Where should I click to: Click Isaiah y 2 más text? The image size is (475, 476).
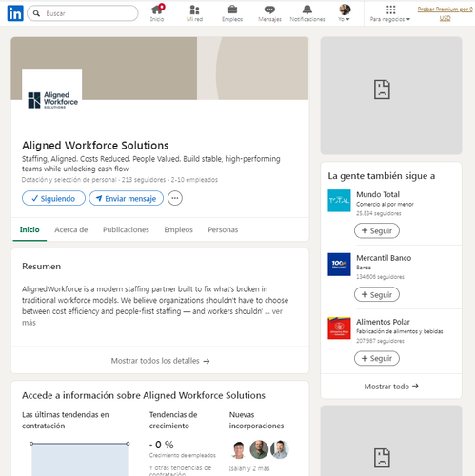(249, 468)
